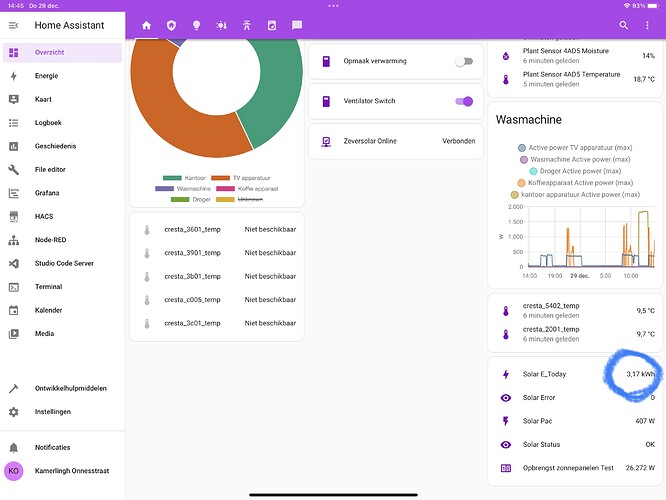
Task: Open the shield security view tab
Action: 171,25
